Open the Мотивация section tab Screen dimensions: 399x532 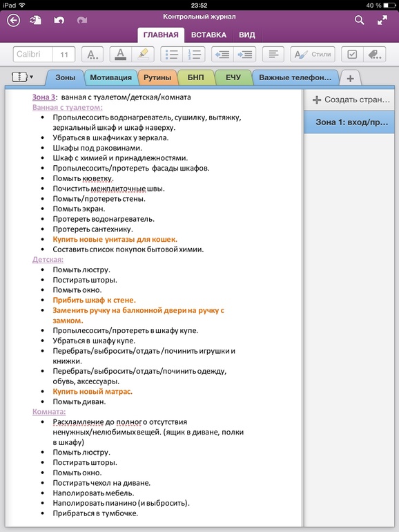coord(110,77)
